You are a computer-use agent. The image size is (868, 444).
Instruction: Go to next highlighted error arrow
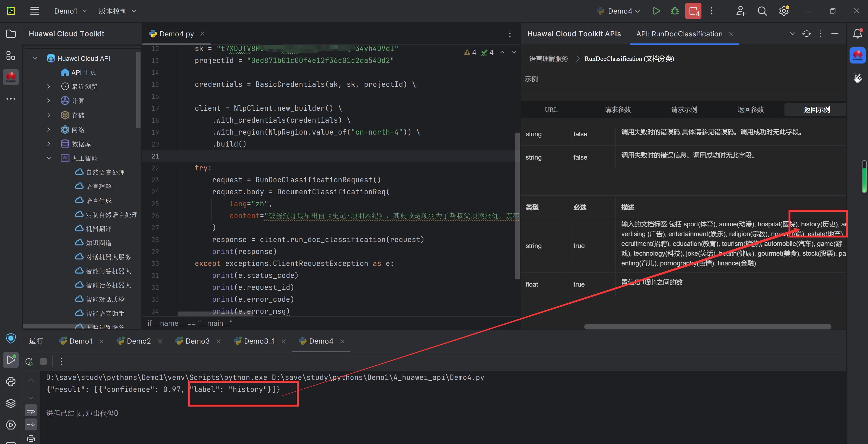tap(514, 52)
